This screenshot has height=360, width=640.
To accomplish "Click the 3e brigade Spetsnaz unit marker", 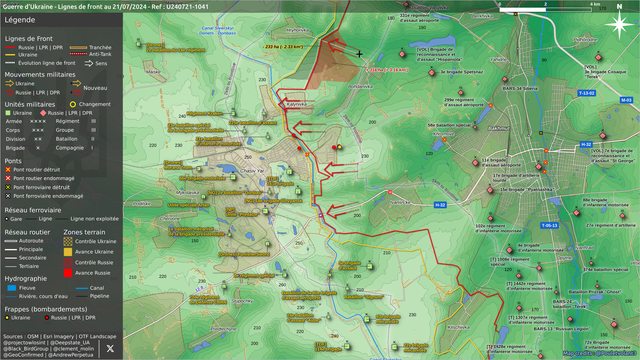I will point(432,73).
